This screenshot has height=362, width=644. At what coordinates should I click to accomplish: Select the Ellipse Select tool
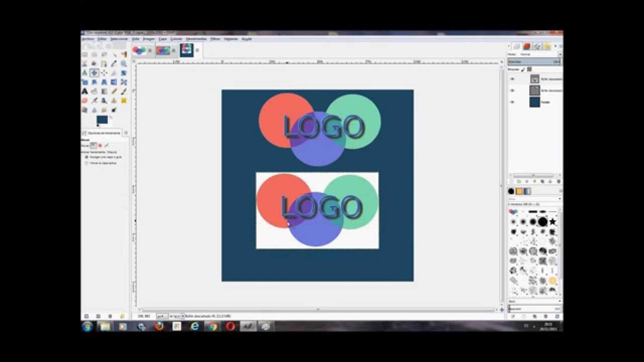click(x=94, y=54)
